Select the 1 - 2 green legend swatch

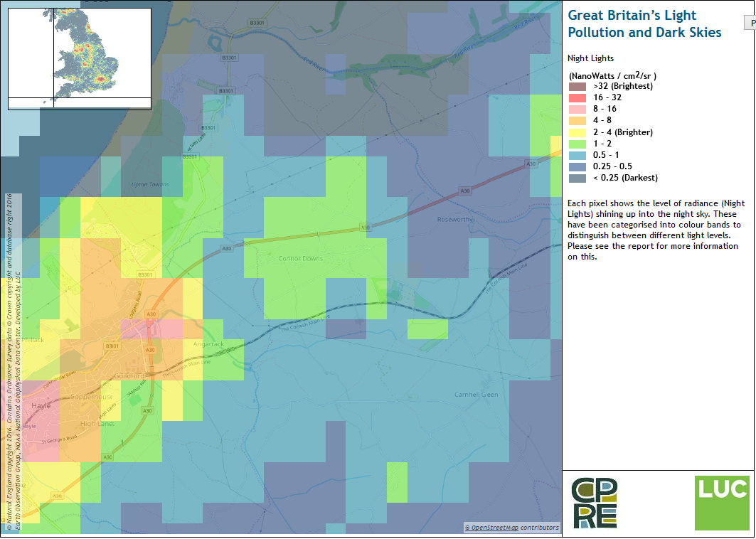click(x=577, y=144)
